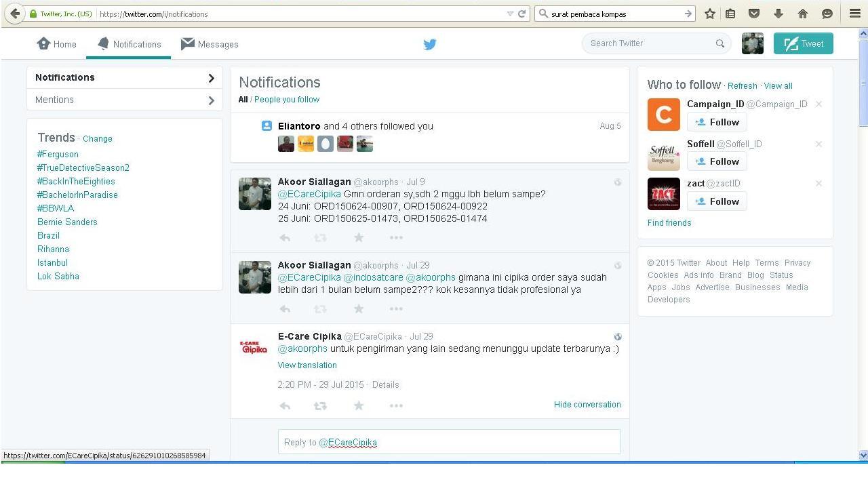Click the Firefox bookmark star icon
The image size is (868, 503).
click(x=710, y=14)
